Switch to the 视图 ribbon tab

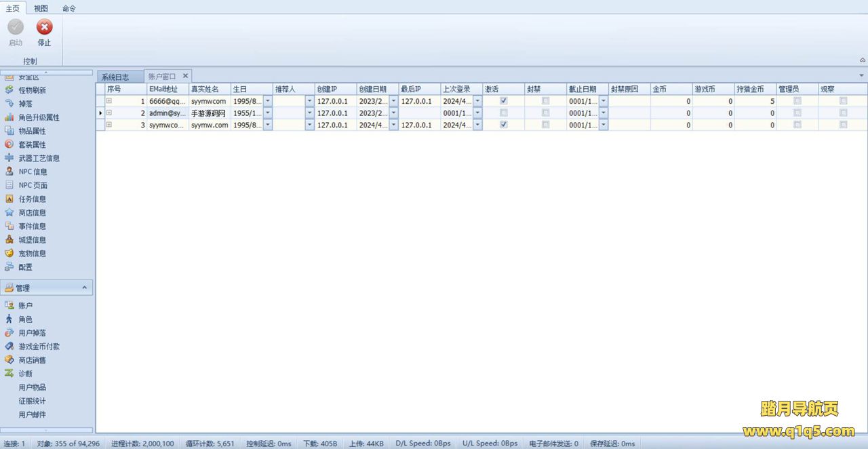coord(41,8)
